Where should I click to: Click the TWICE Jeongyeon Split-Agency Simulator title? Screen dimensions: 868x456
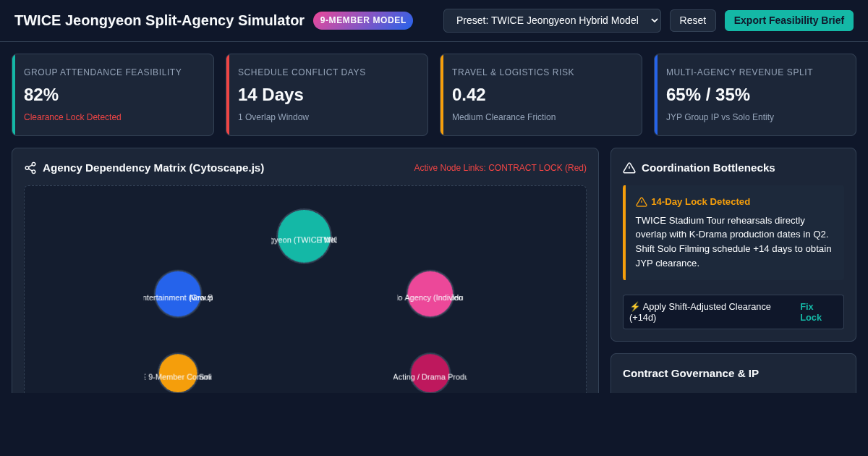[159, 20]
